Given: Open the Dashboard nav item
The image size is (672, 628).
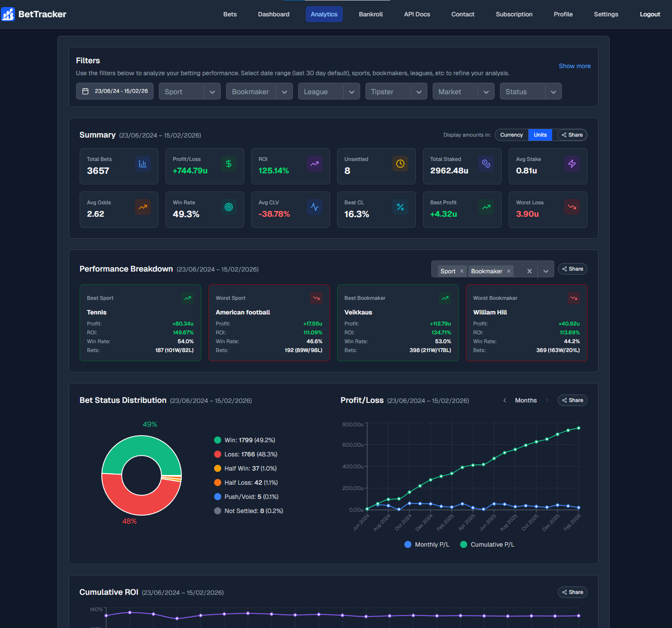Looking at the screenshot, I should (273, 14).
